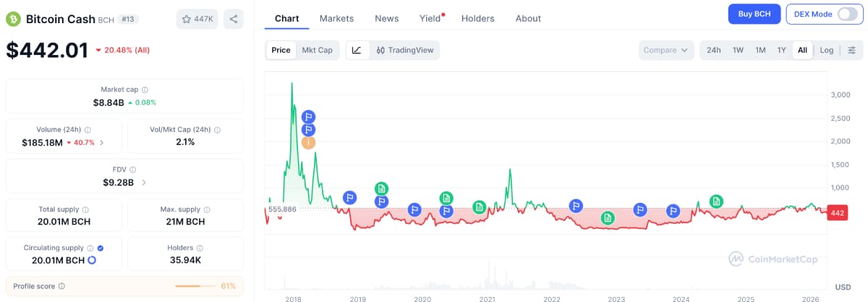
Task: Click the Bitcoin Cash logo icon
Action: (13, 19)
